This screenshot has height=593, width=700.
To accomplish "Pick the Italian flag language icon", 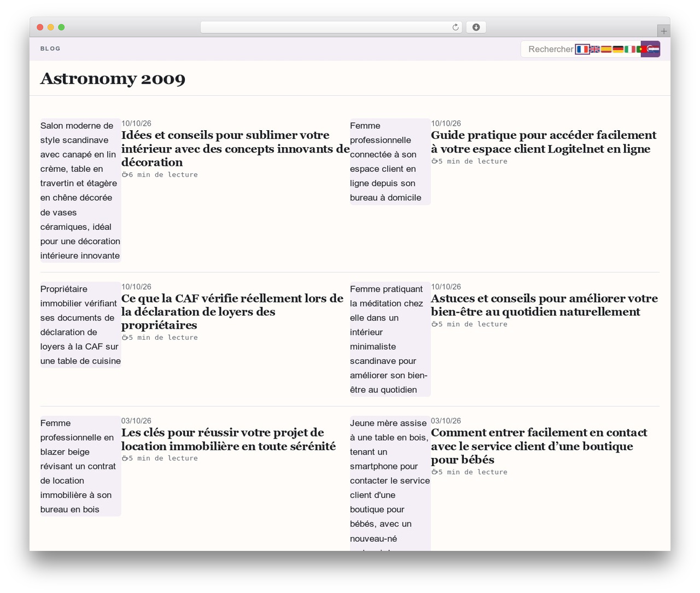I will click(630, 49).
